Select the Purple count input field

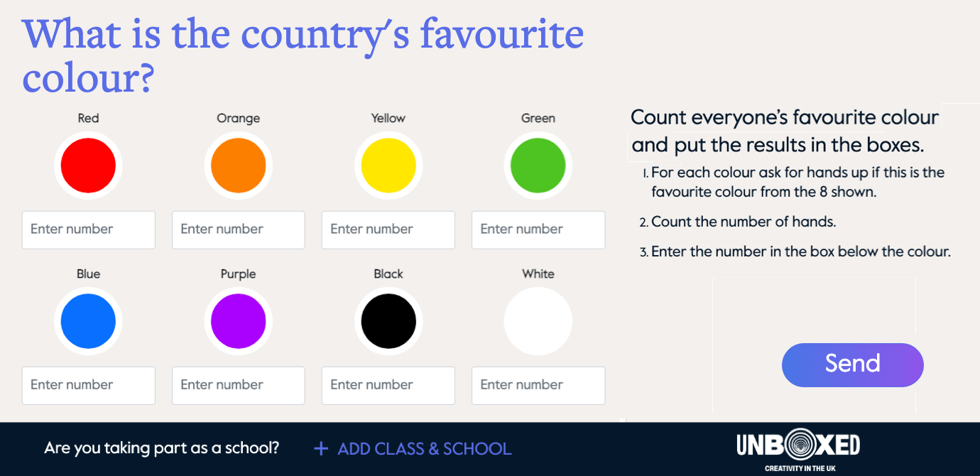tap(238, 385)
